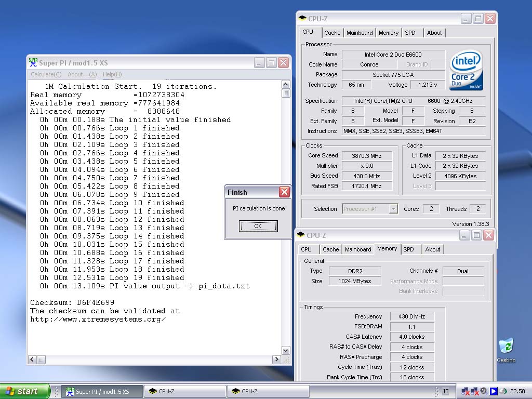Expand the Processor #1 selection dropdown
The image size is (532, 399).
click(x=393, y=209)
